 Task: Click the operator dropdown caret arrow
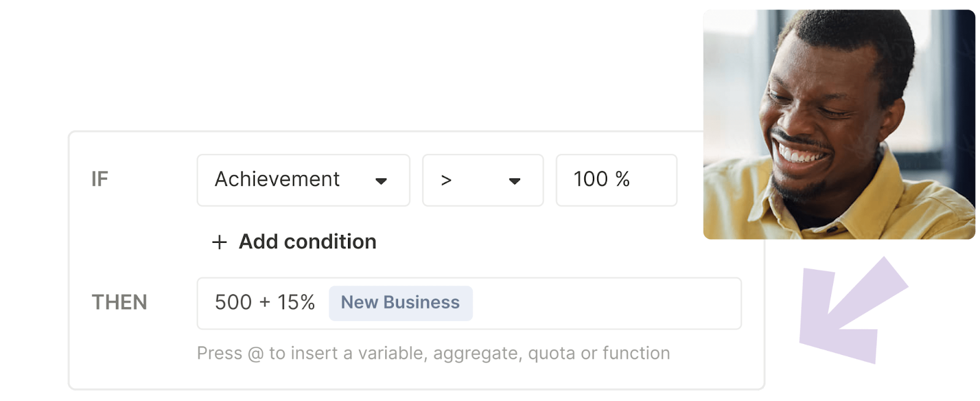pos(514,181)
